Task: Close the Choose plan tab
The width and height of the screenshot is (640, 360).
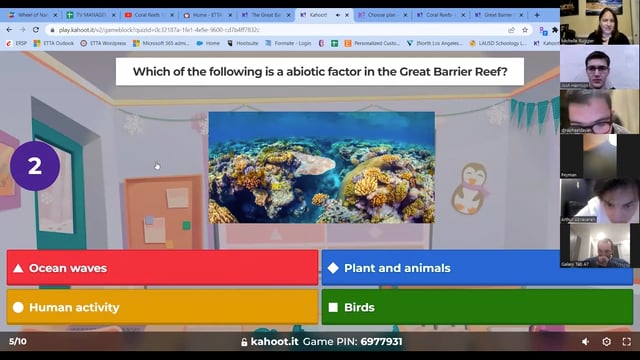Action: (x=405, y=15)
